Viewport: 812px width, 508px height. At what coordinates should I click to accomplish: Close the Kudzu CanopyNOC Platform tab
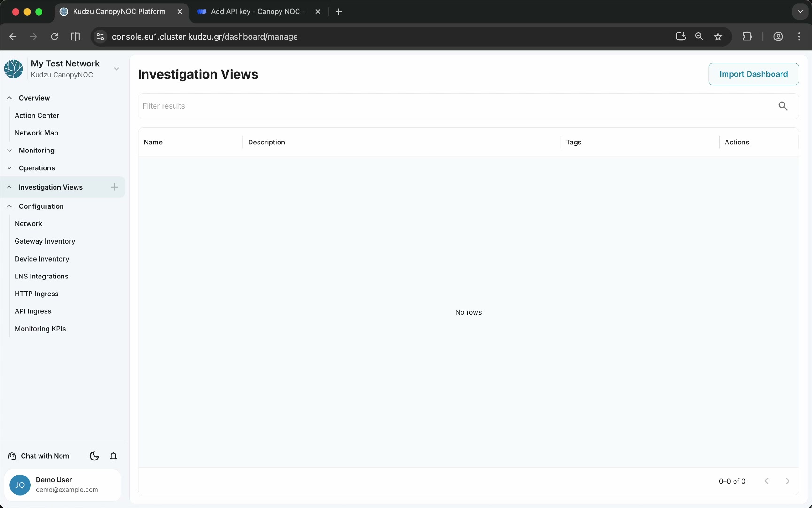[x=180, y=12]
